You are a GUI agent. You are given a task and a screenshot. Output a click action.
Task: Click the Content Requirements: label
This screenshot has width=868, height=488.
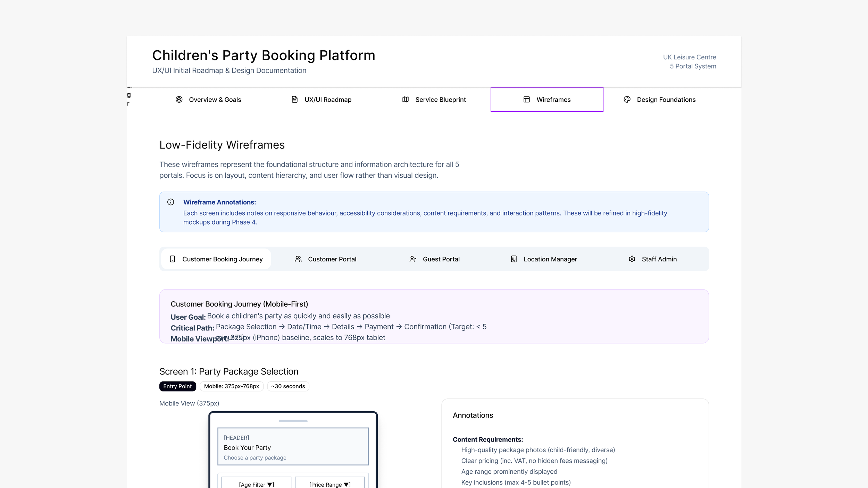point(488,439)
